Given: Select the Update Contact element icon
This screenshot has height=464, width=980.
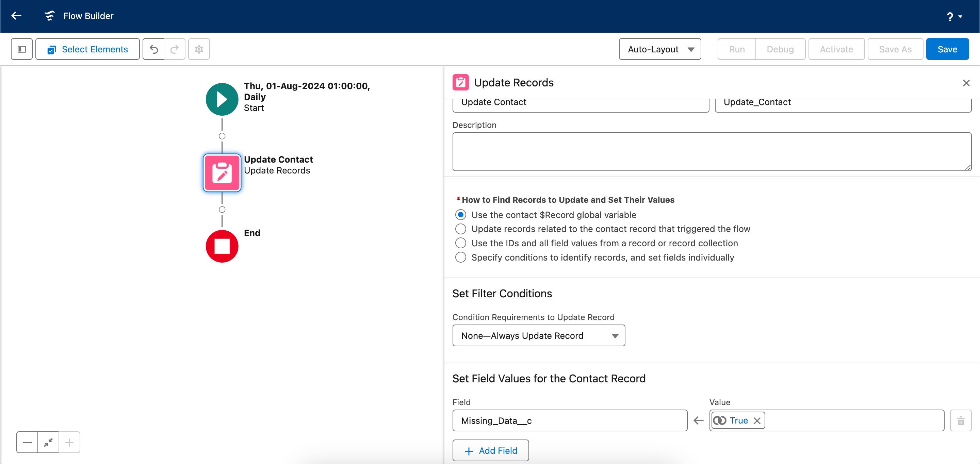Looking at the screenshot, I should (222, 173).
